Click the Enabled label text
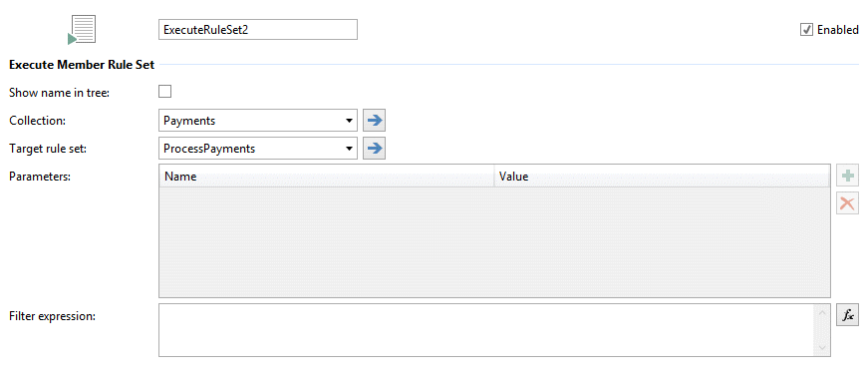868x380 pixels. pyautogui.click(x=838, y=30)
